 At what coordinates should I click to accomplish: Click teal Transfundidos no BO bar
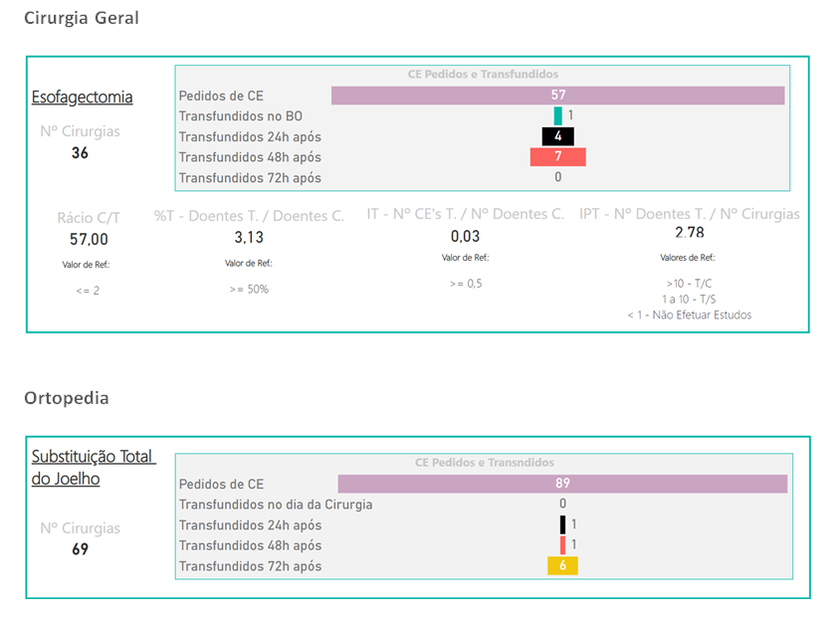point(558,116)
